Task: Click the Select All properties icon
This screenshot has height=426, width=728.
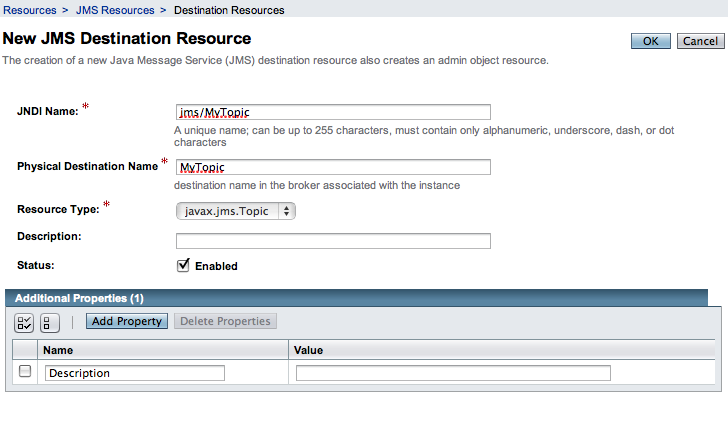Action: click(25, 322)
